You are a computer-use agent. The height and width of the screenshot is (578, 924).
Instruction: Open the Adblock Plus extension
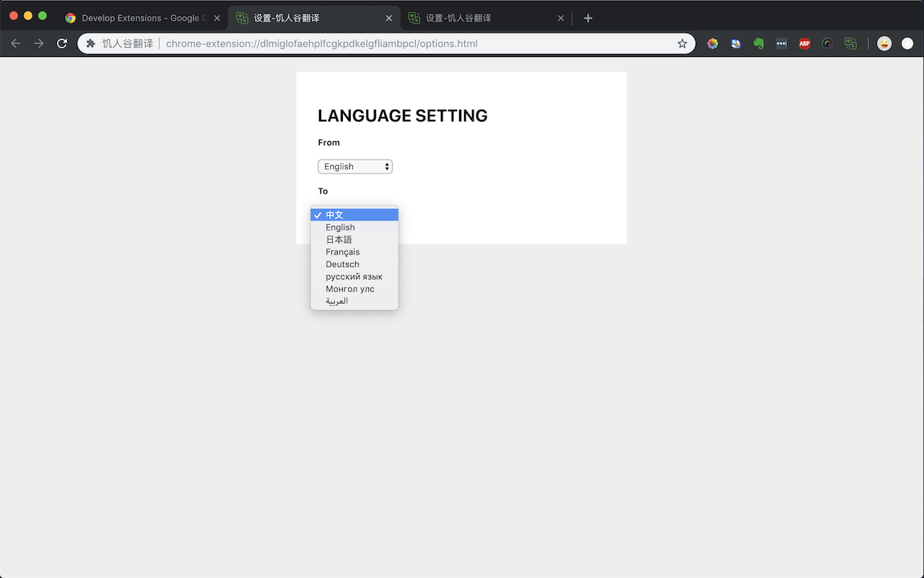[804, 43]
